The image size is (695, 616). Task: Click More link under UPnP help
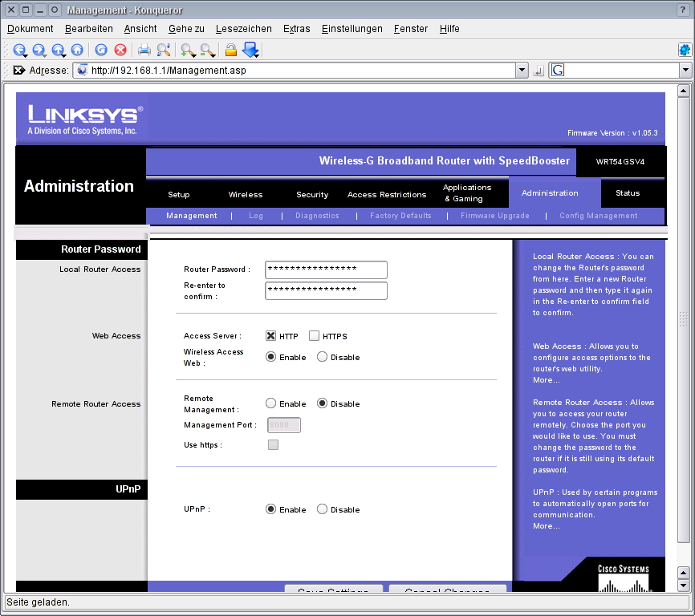pos(546,526)
